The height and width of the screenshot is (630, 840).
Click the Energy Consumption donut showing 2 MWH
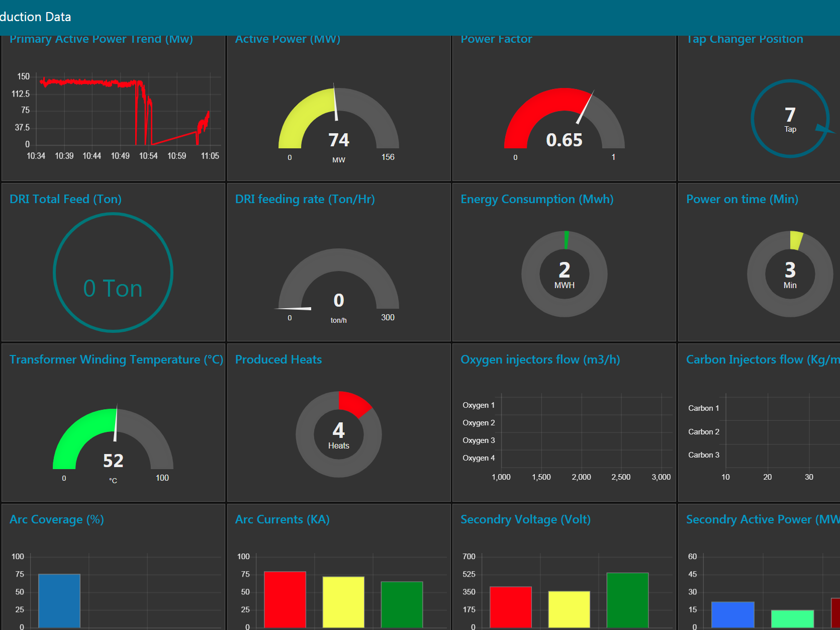[x=564, y=274]
